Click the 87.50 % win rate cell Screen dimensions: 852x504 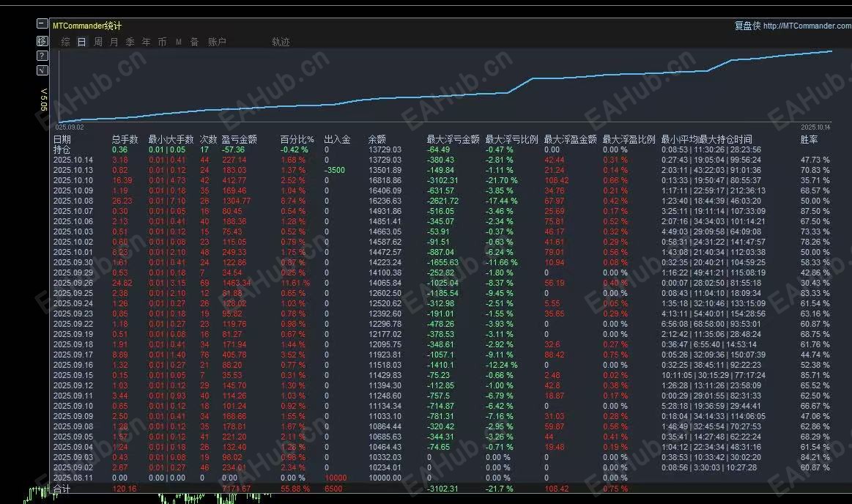pyautogui.click(x=815, y=211)
